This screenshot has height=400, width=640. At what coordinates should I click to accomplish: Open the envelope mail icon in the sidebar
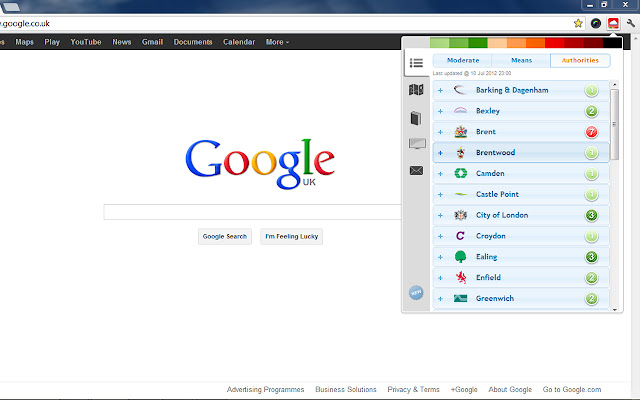coord(416,171)
